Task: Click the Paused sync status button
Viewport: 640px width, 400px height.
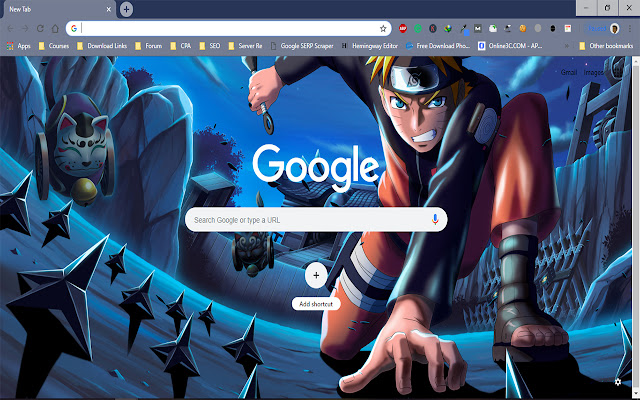Action: 597,28
